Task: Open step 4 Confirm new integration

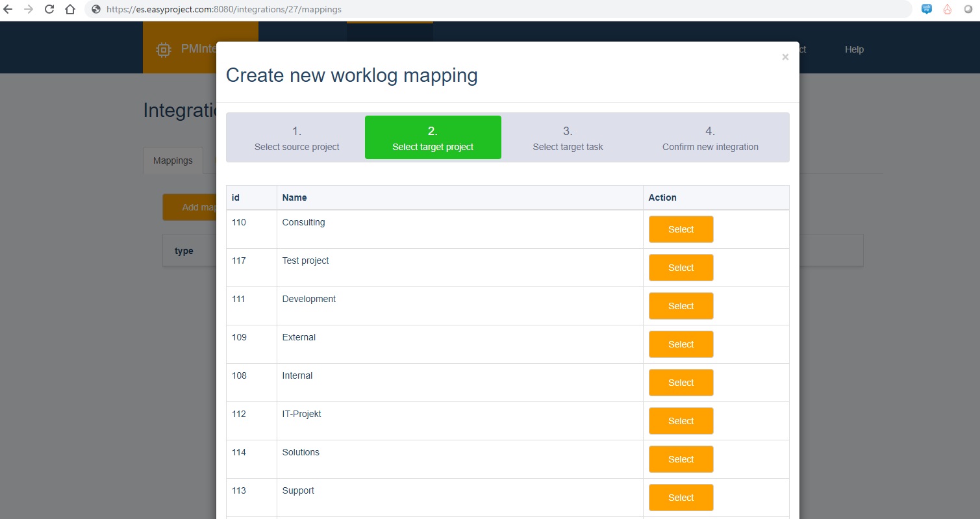Action: pyautogui.click(x=710, y=137)
